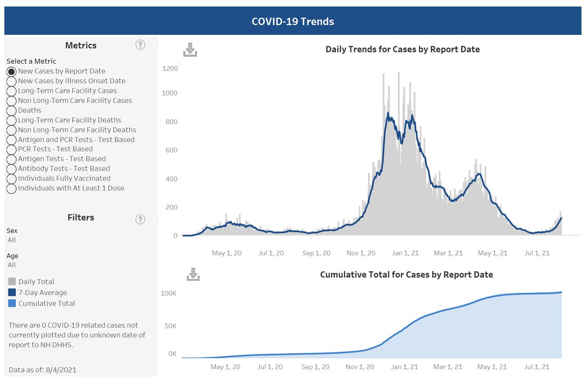
Task: Open the Age filter dropdown
Action: (x=12, y=265)
